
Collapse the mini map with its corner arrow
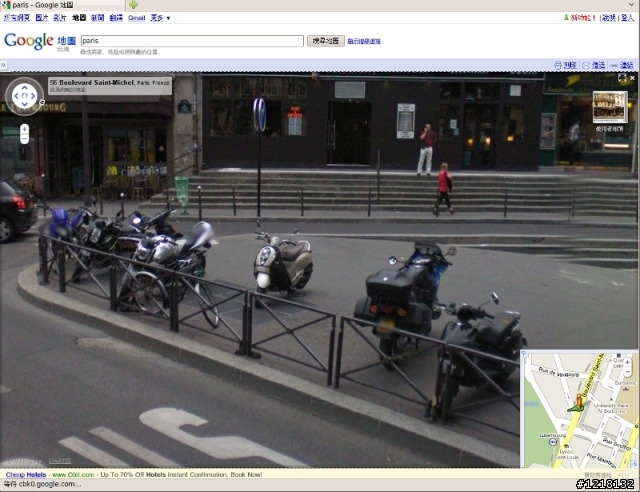tap(524, 354)
